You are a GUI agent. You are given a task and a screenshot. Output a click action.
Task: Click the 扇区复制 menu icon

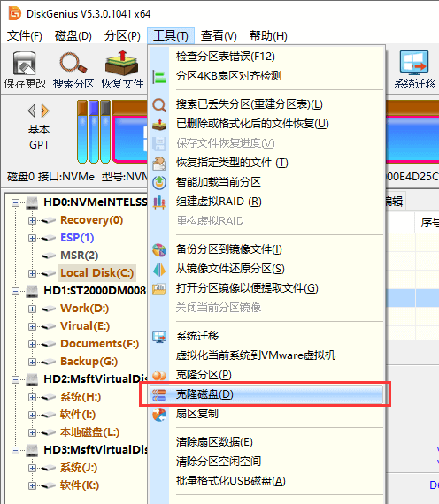coord(159,414)
